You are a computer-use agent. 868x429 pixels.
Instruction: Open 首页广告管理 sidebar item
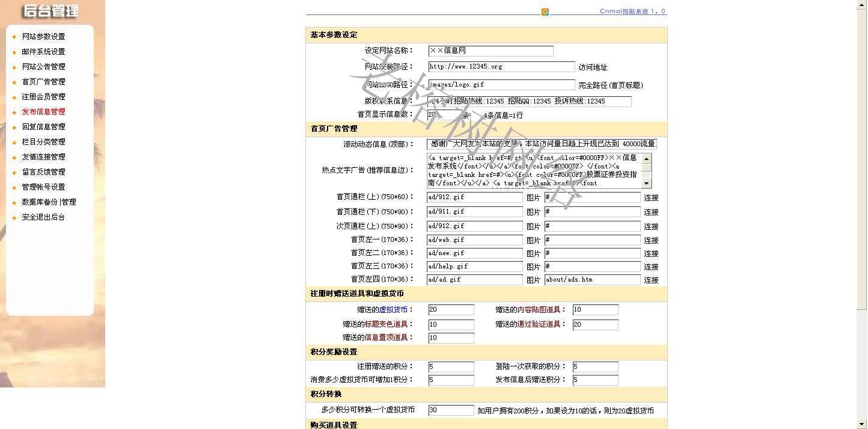[x=43, y=82]
